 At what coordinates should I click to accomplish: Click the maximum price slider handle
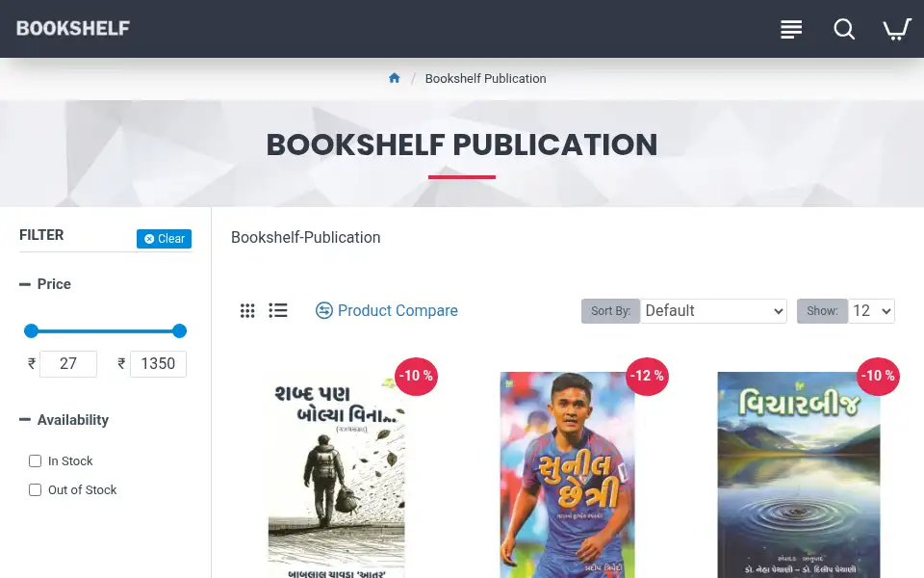(x=180, y=330)
